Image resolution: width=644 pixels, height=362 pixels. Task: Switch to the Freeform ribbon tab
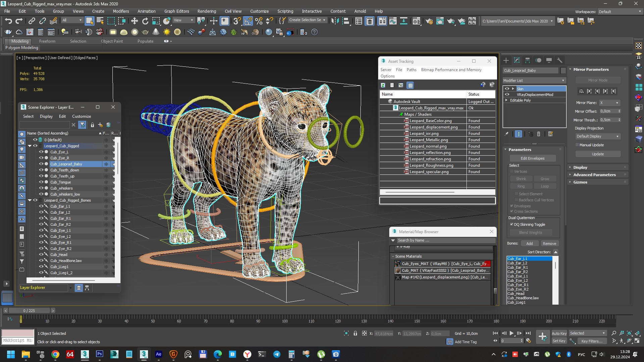point(47,41)
